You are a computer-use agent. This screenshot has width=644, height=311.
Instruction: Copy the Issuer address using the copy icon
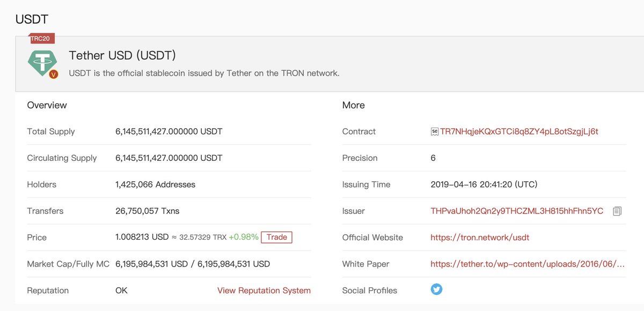point(617,211)
